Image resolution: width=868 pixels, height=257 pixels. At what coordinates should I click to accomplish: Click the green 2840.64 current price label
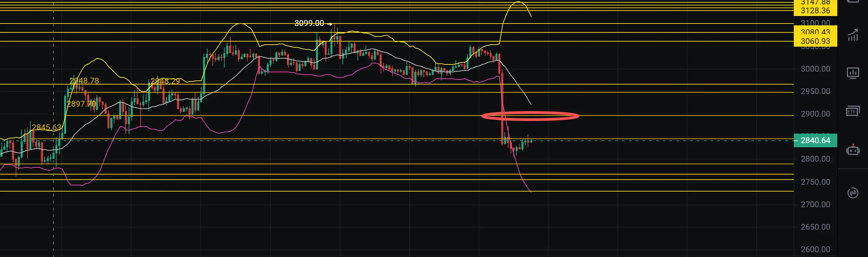(x=815, y=140)
